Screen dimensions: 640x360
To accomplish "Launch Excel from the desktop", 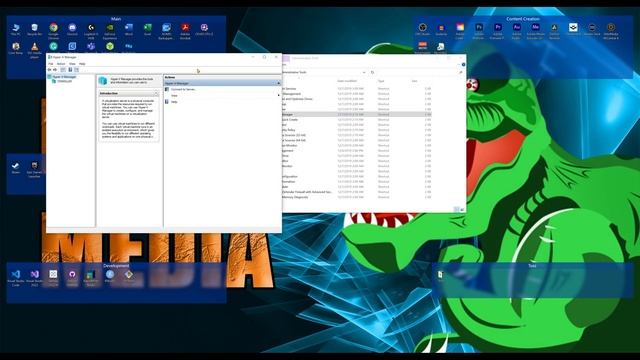I will [147, 29].
